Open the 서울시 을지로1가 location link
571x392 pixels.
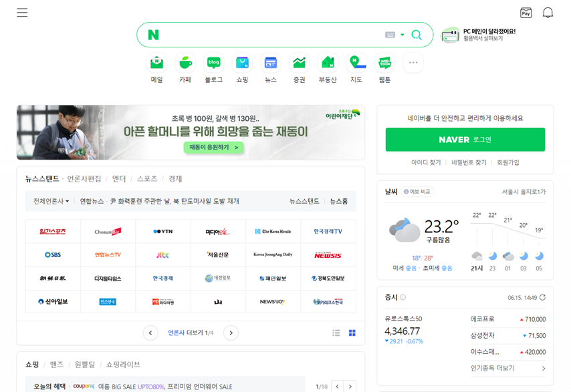click(x=524, y=192)
